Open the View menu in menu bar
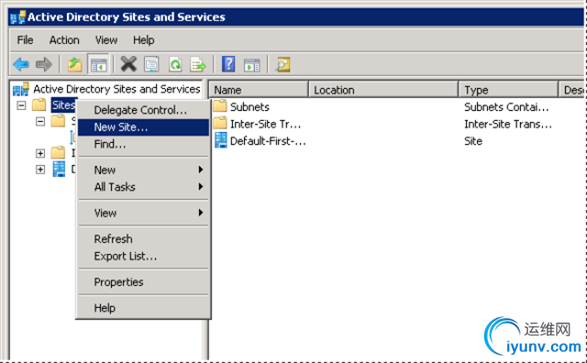Screen dimensions: 587x363 pos(106,40)
